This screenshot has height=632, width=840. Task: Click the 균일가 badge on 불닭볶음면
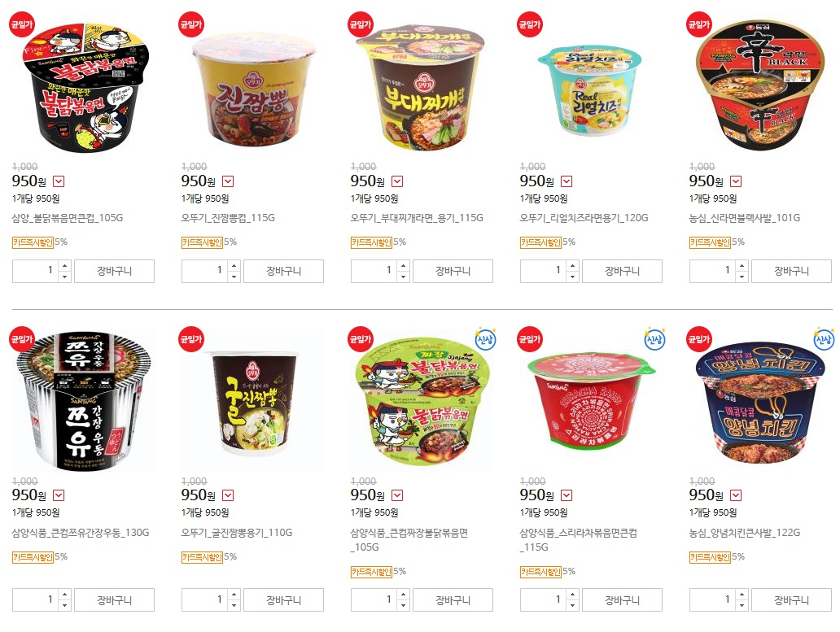tap(21, 24)
